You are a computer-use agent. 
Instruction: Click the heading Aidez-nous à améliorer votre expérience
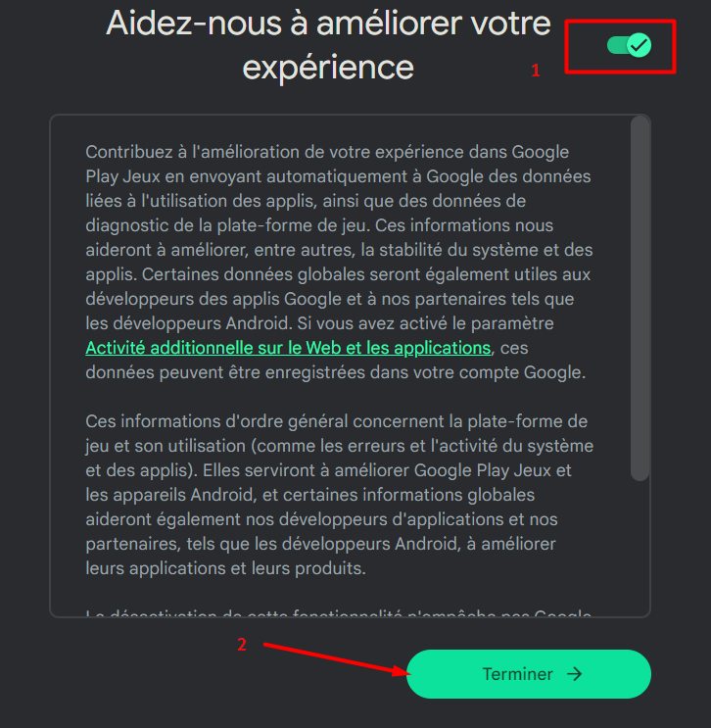point(328,45)
